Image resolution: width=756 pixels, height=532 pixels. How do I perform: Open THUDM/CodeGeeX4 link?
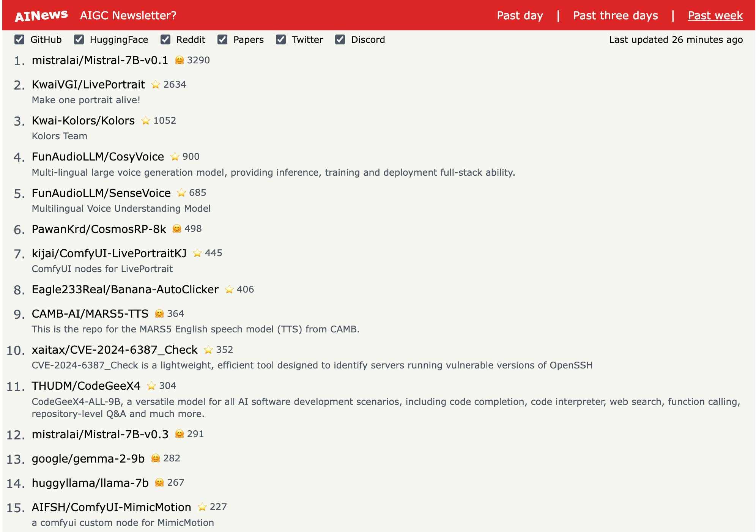(x=86, y=386)
